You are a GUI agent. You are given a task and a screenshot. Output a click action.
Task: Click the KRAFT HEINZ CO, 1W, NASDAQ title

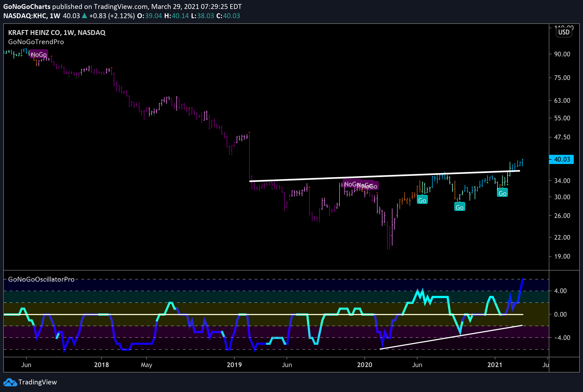click(x=57, y=33)
